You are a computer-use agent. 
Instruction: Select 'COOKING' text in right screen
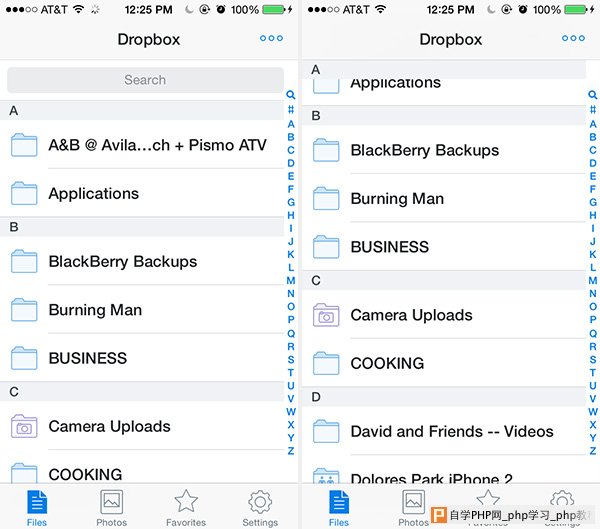point(387,363)
